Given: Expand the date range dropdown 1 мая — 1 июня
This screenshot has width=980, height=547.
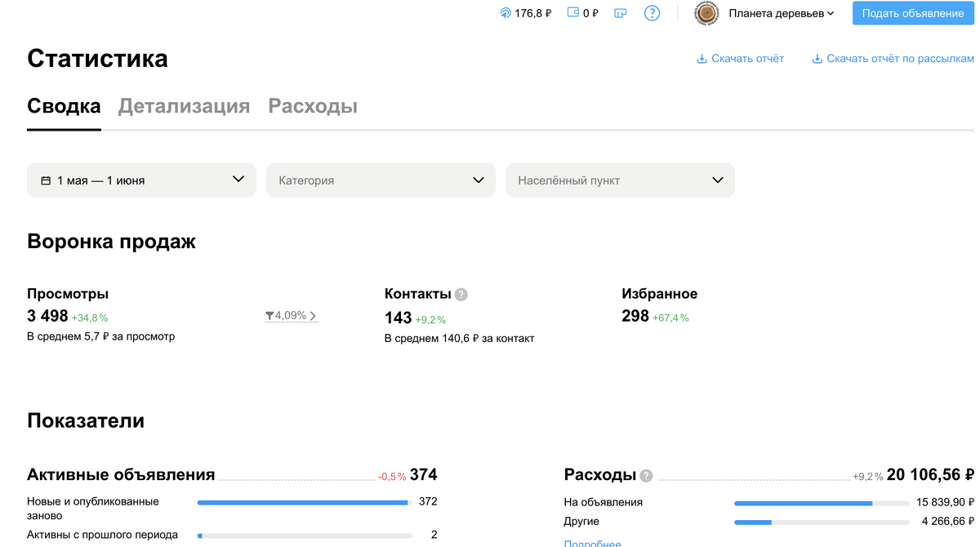Looking at the screenshot, I should click(x=140, y=180).
